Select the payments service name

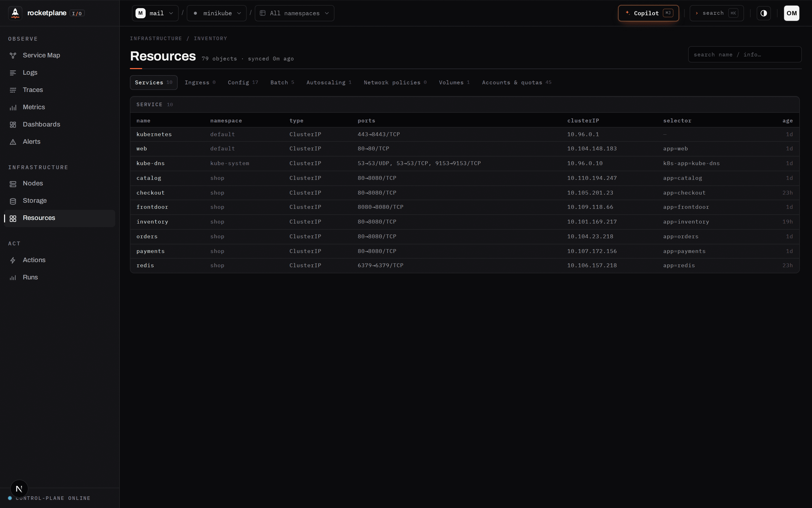click(x=150, y=251)
